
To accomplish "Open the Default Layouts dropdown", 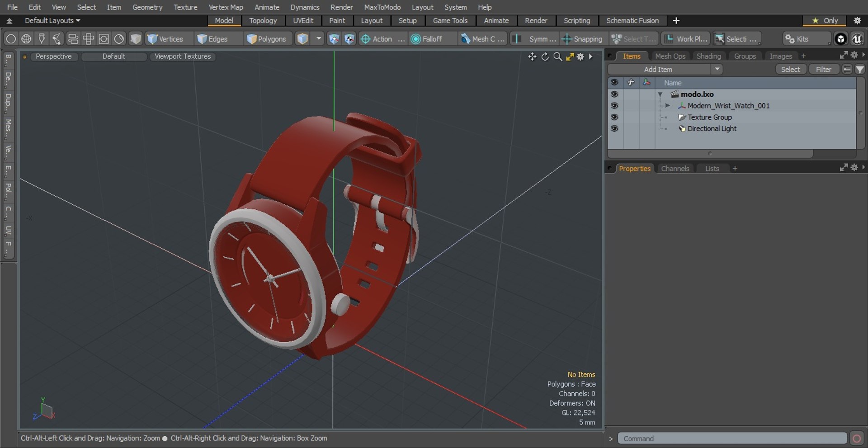I will point(52,20).
